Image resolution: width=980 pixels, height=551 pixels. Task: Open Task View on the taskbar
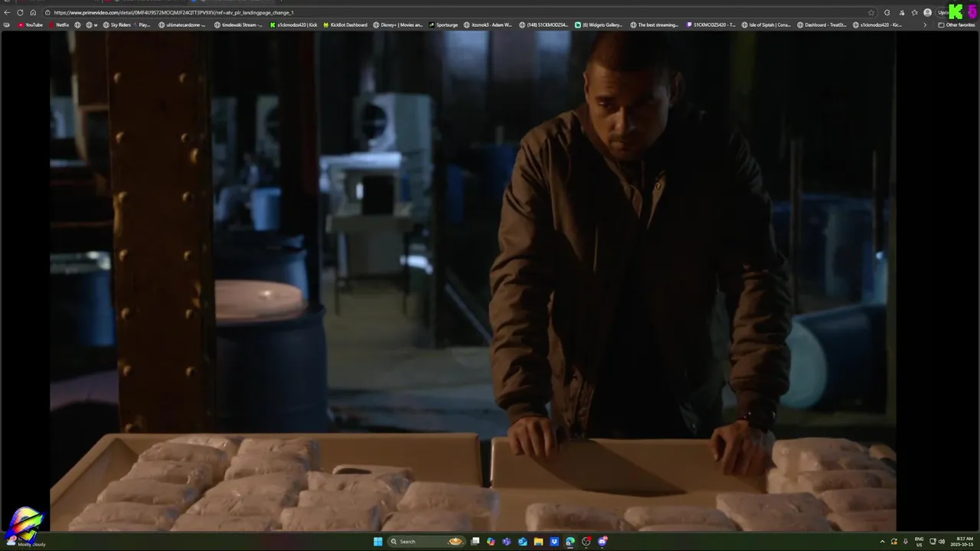475,541
